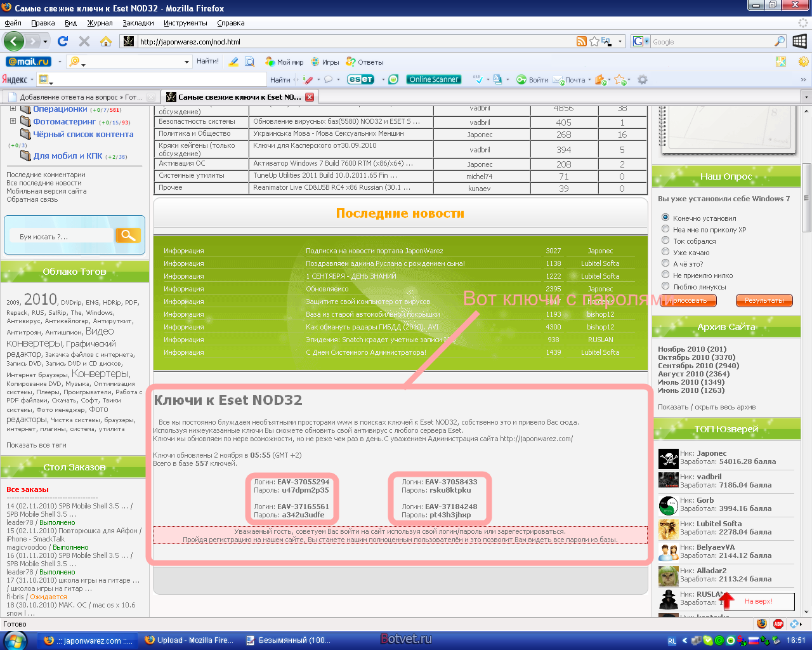Click the Яндекс logo in toolbar

(15, 79)
